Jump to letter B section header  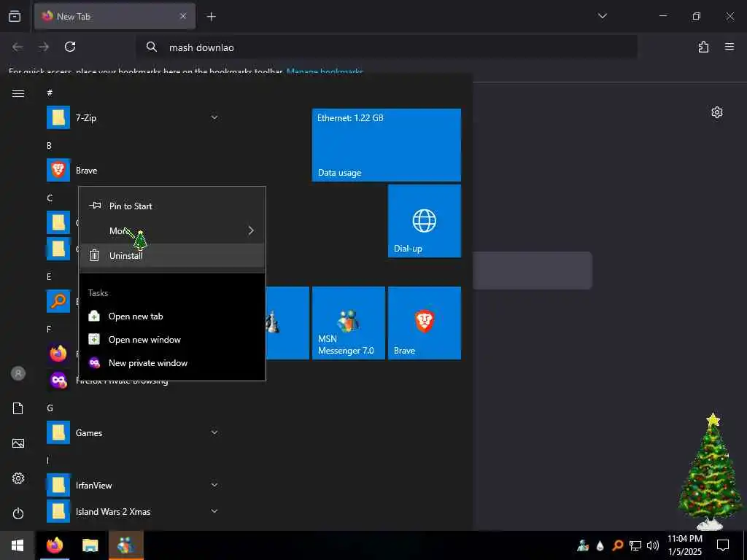pos(49,146)
